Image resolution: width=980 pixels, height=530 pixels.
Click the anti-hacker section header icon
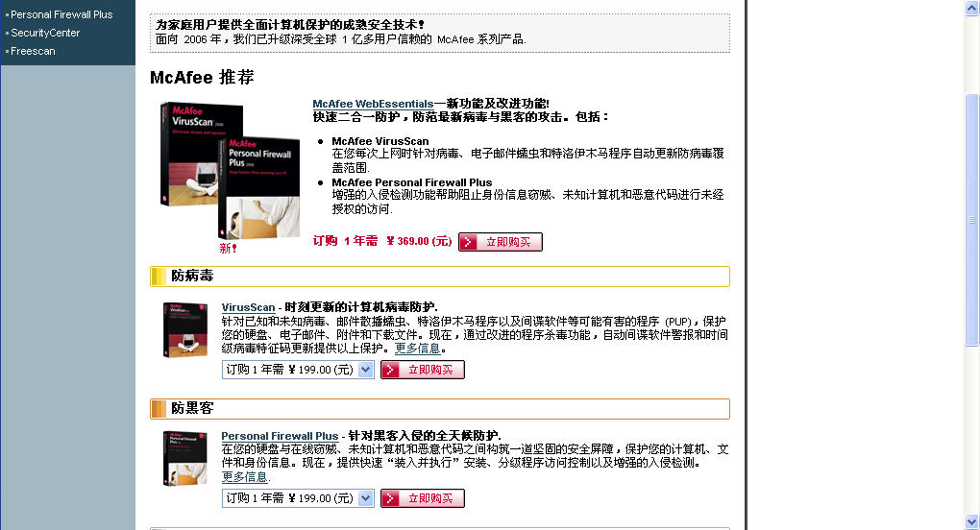[x=159, y=408]
